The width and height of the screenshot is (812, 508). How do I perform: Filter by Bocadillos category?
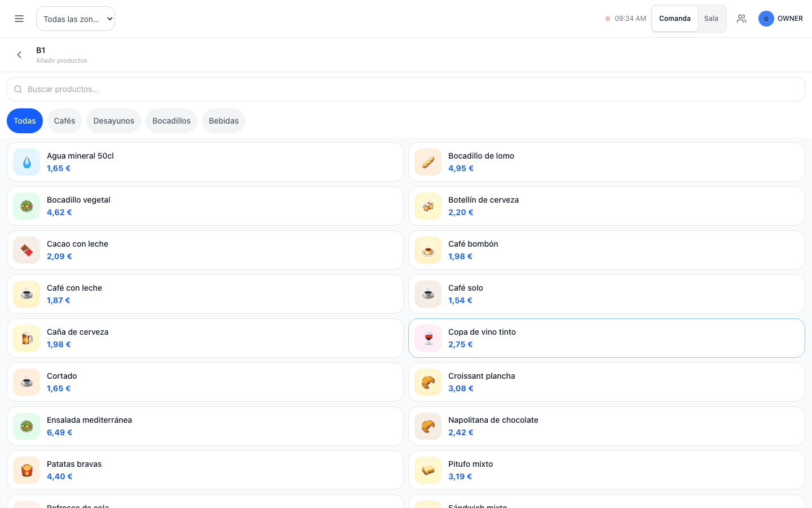(171, 121)
